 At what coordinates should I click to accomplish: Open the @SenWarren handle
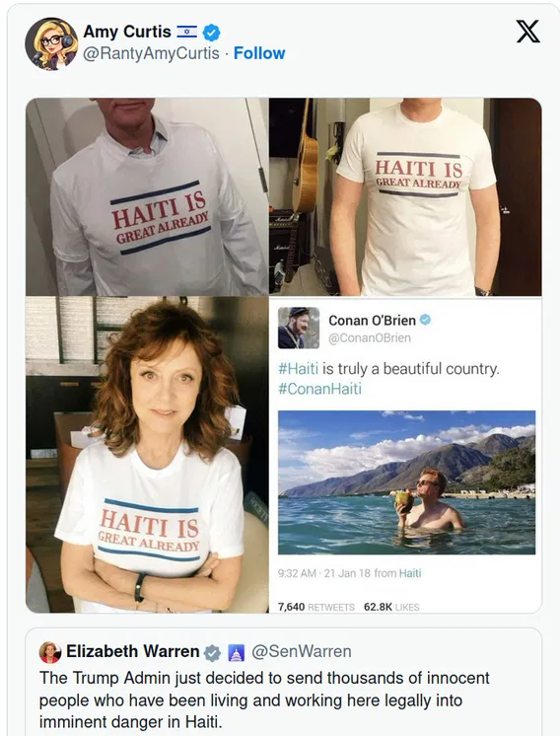click(x=301, y=651)
